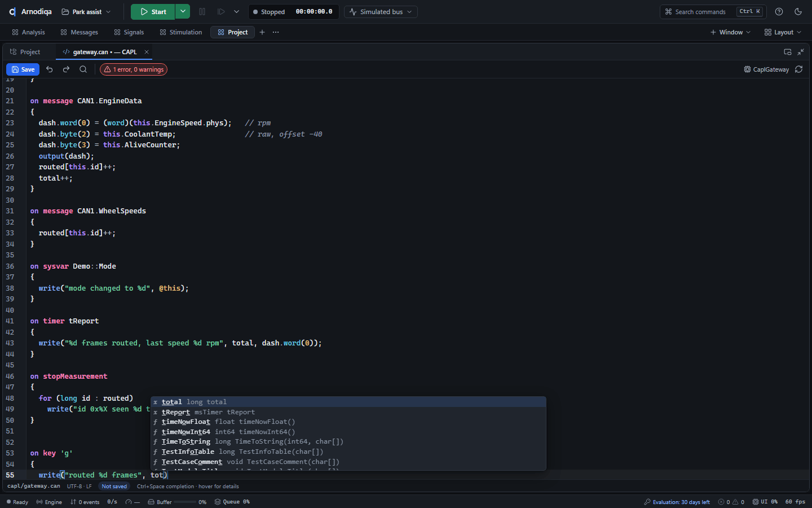Screen dimensions: 812x508
Task: Open the Window menu
Action: pos(730,32)
